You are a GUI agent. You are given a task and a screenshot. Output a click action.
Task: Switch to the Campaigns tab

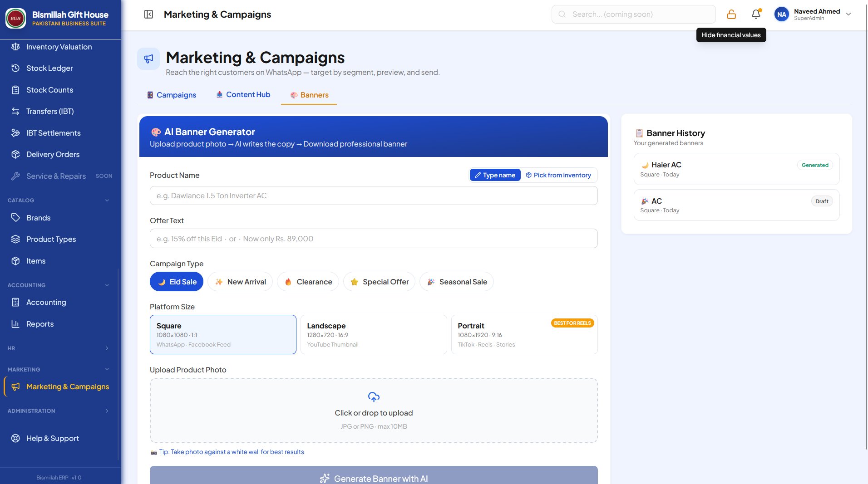coord(172,95)
